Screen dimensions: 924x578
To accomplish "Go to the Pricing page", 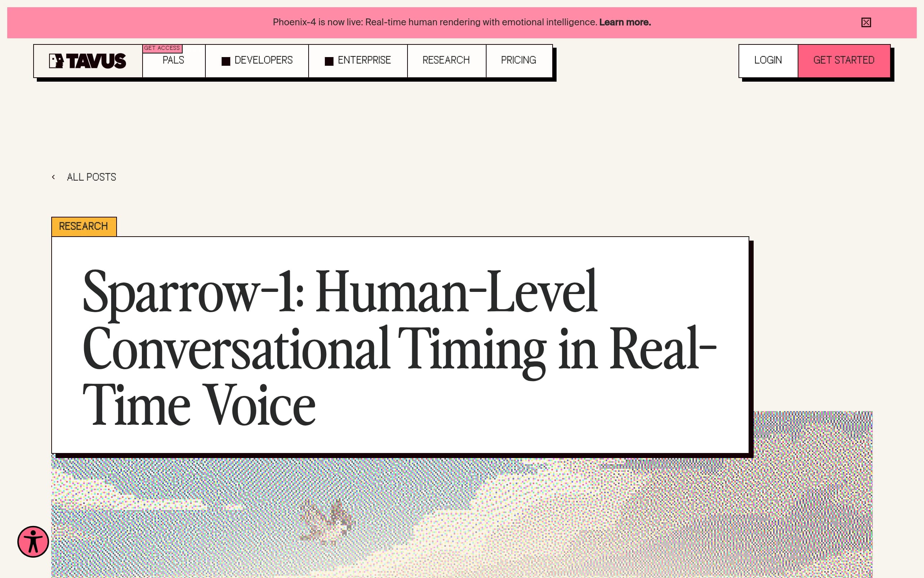I will 519,60.
